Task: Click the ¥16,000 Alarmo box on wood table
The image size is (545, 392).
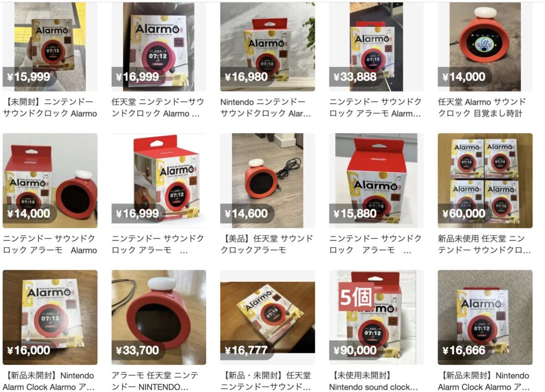Action: (x=50, y=317)
